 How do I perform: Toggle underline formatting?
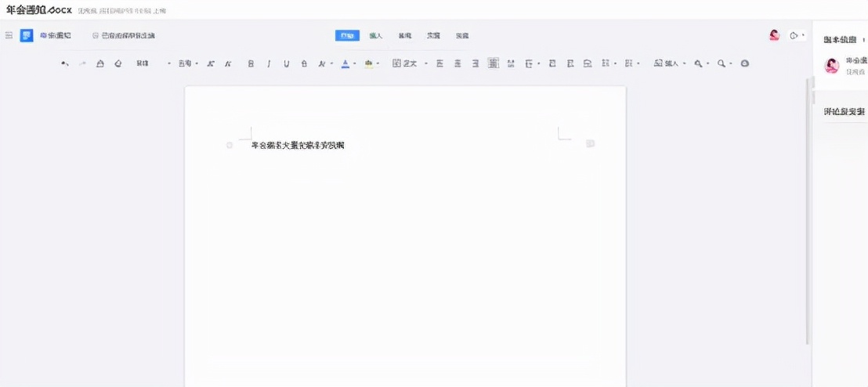(286, 63)
